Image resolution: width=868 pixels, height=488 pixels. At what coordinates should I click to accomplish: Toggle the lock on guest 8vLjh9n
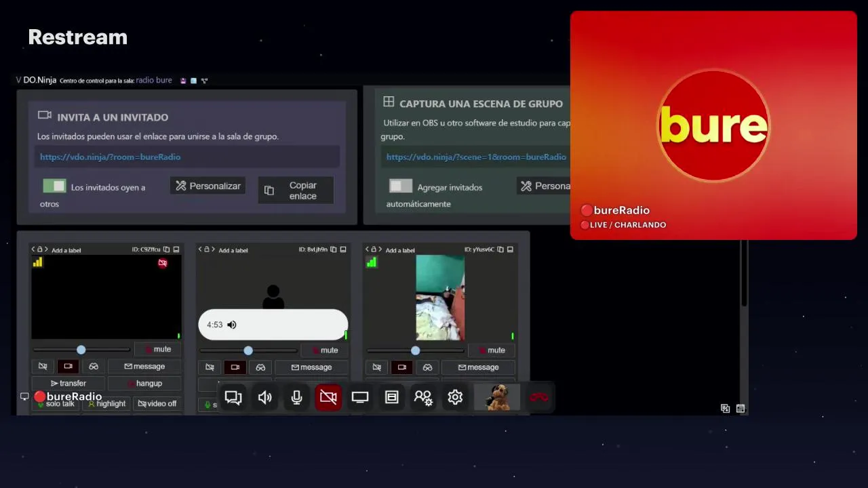pos(207,249)
